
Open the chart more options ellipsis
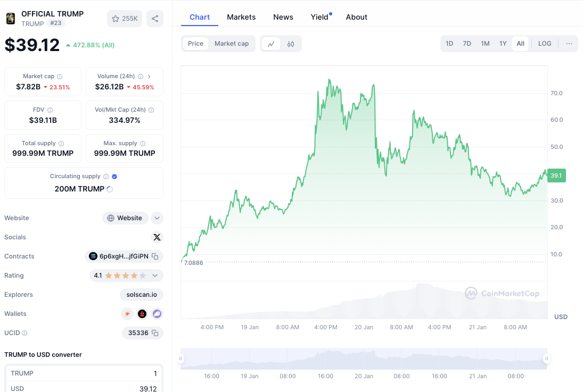[x=569, y=44]
